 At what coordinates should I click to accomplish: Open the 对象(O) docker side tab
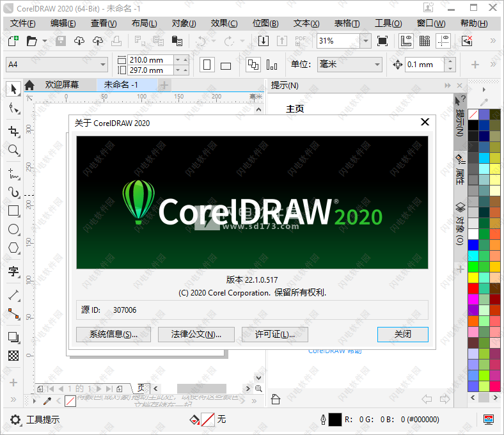point(460,224)
